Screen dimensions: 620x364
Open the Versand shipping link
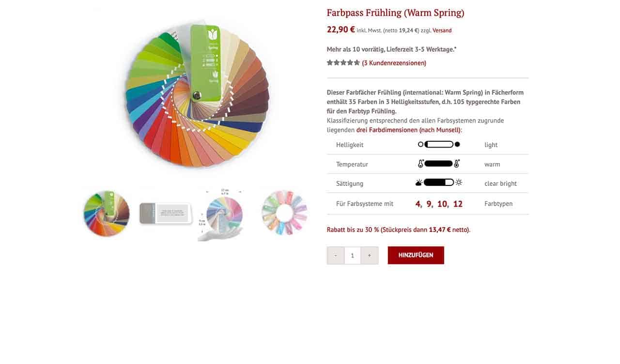pos(442,30)
